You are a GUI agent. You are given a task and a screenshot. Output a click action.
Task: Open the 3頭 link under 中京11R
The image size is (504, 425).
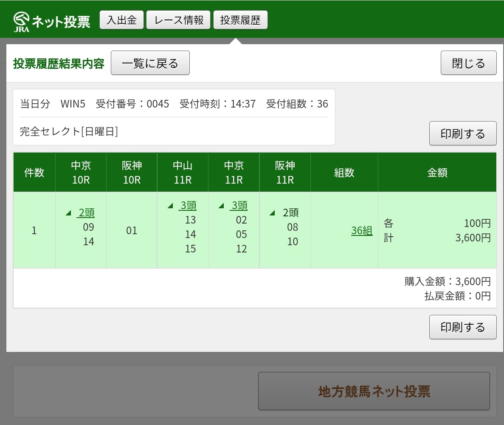pos(239,205)
